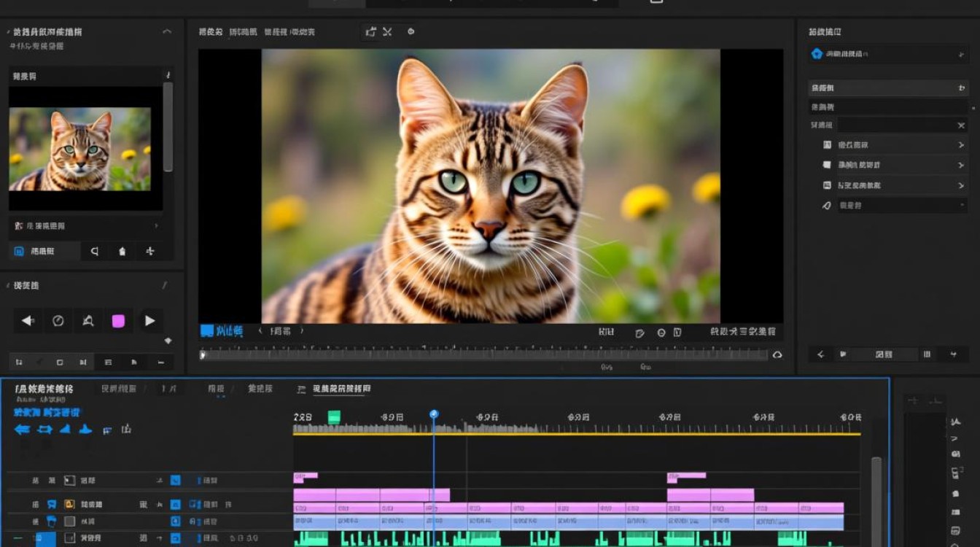Open the third tab above the preview
The image size is (980, 547).
pyautogui.click(x=289, y=32)
